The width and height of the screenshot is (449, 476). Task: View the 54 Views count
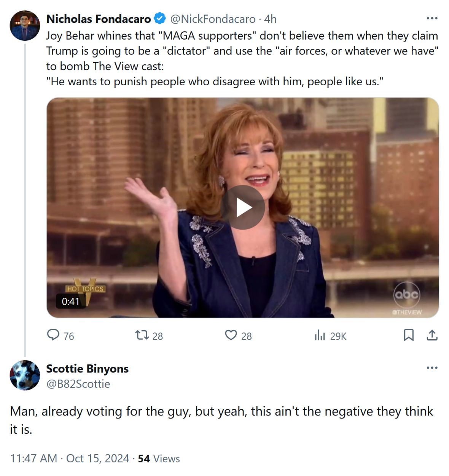(159, 458)
